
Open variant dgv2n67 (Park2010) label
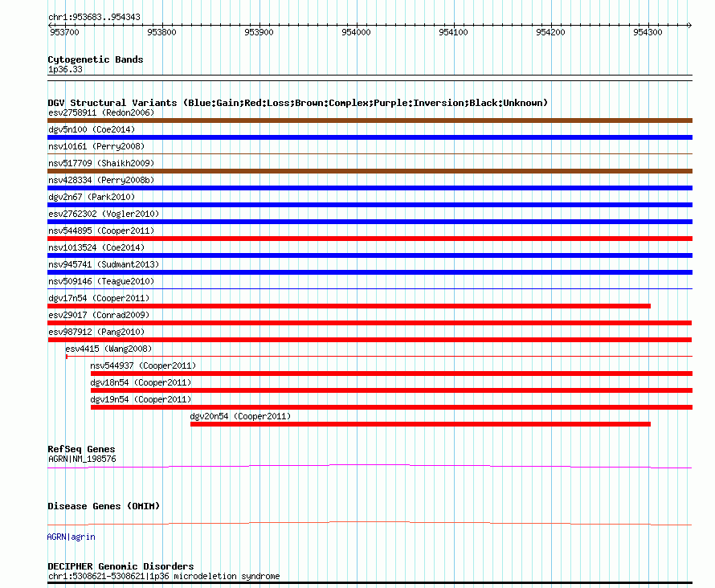tap(92, 197)
